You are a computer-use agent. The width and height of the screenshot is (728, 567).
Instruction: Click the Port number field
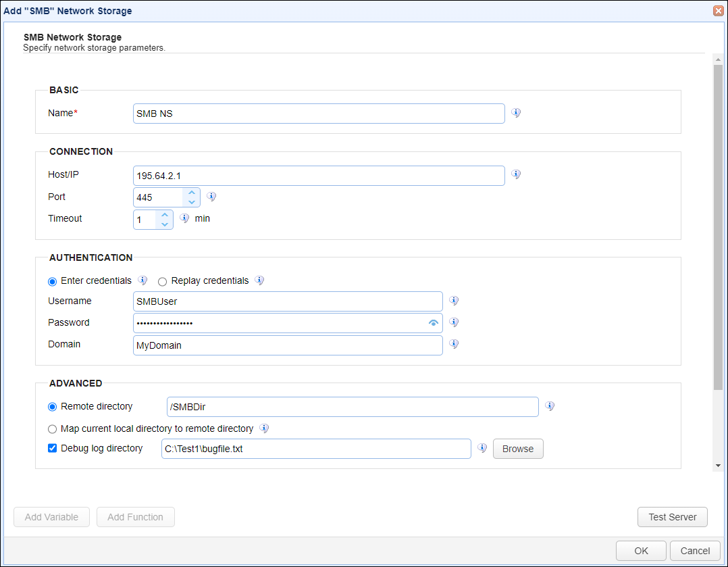(158, 197)
